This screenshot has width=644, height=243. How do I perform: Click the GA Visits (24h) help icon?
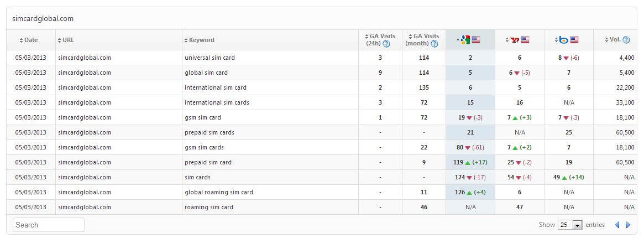pos(386,44)
